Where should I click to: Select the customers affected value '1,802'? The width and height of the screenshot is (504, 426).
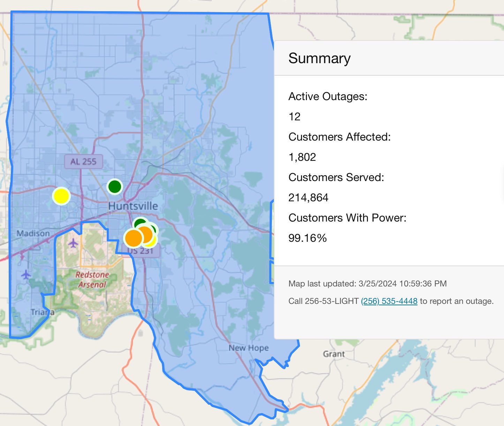[x=302, y=157]
